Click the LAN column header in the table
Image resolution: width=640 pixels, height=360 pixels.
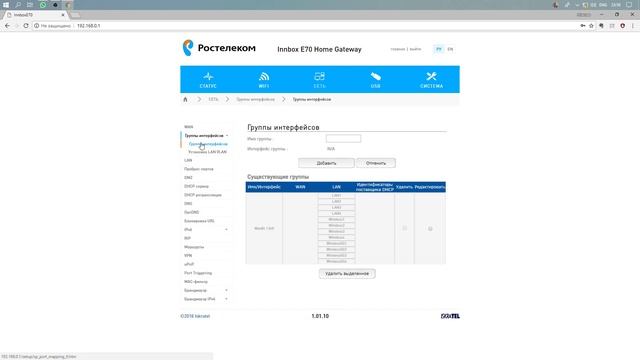coord(336,187)
